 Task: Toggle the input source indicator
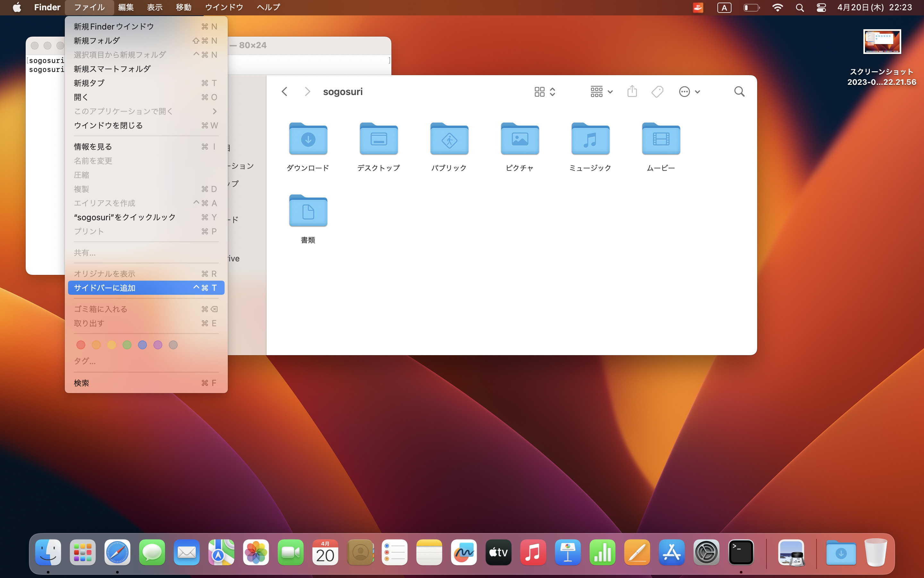pos(724,8)
